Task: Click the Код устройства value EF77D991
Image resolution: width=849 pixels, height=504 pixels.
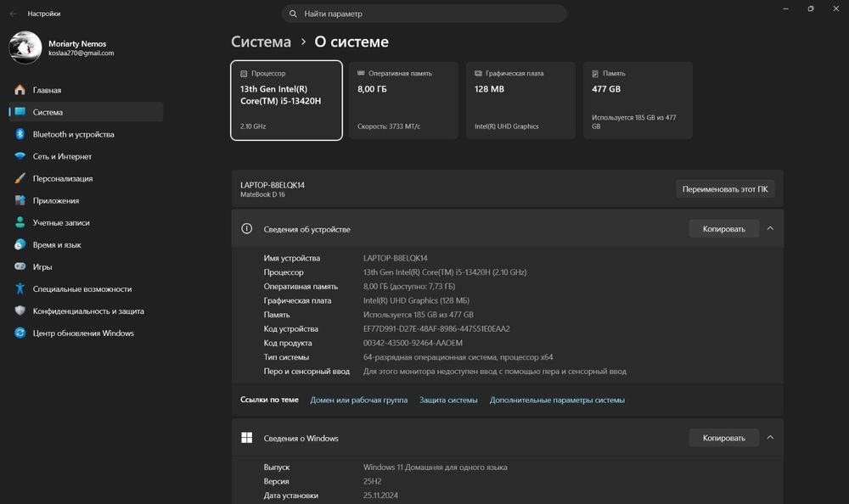Action: (x=436, y=329)
